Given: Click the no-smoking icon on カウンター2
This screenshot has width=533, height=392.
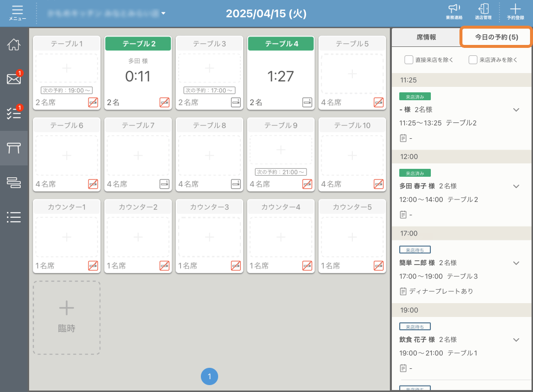Looking at the screenshot, I should [x=164, y=266].
